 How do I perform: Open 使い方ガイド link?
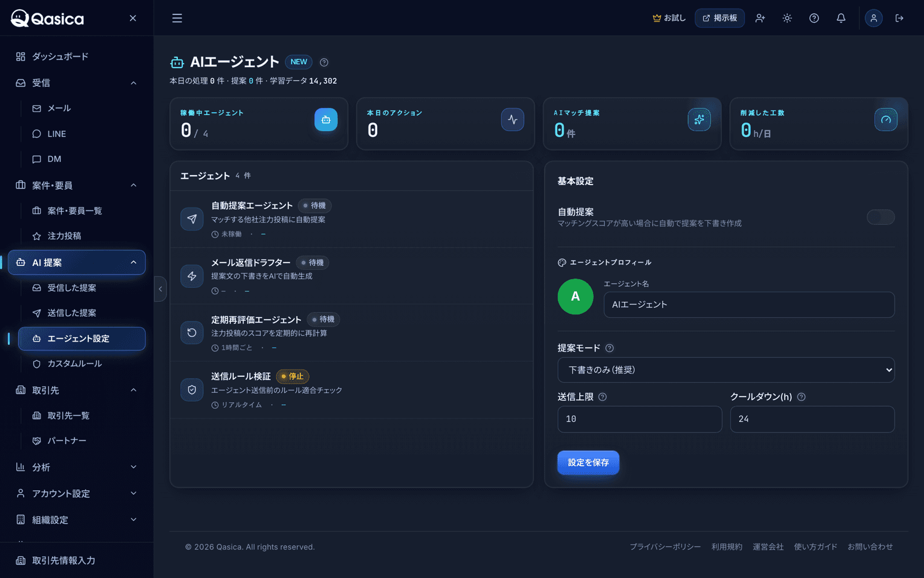[x=815, y=547]
